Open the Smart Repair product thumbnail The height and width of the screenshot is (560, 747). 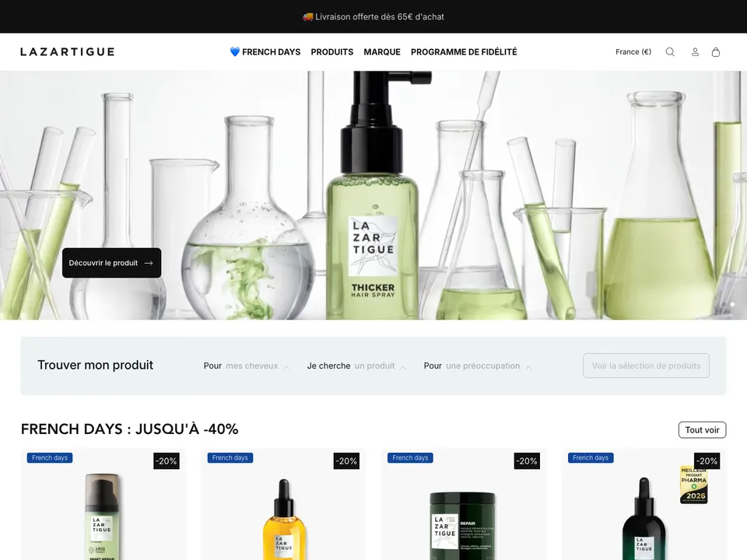[103, 505]
